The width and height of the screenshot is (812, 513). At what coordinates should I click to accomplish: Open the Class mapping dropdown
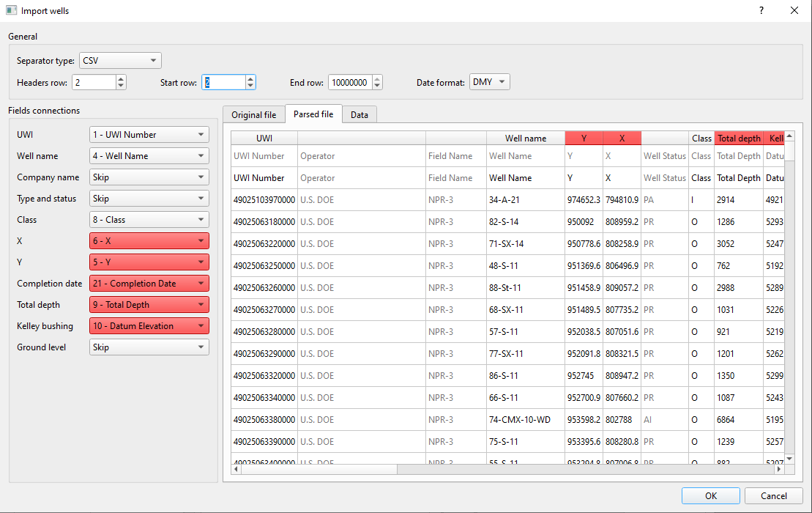pyautogui.click(x=149, y=219)
